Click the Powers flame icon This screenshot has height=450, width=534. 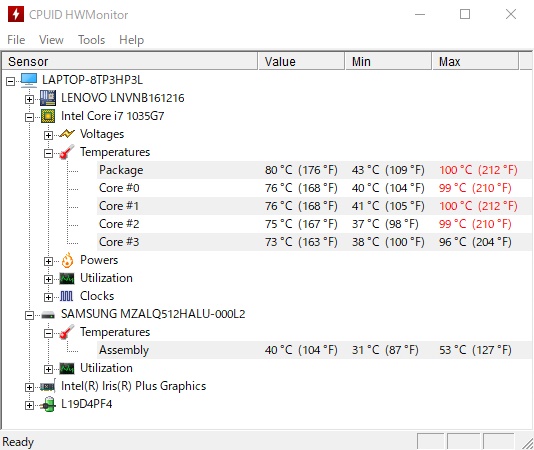[67, 260]
